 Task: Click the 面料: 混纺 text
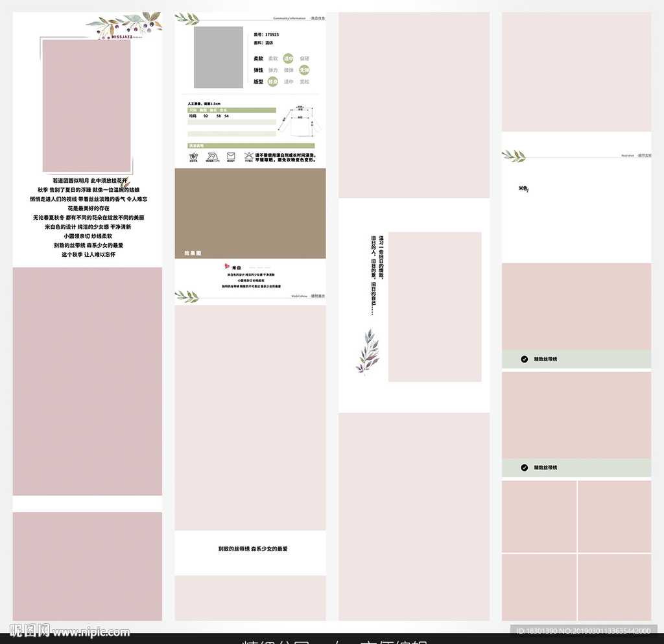point(263,43)
